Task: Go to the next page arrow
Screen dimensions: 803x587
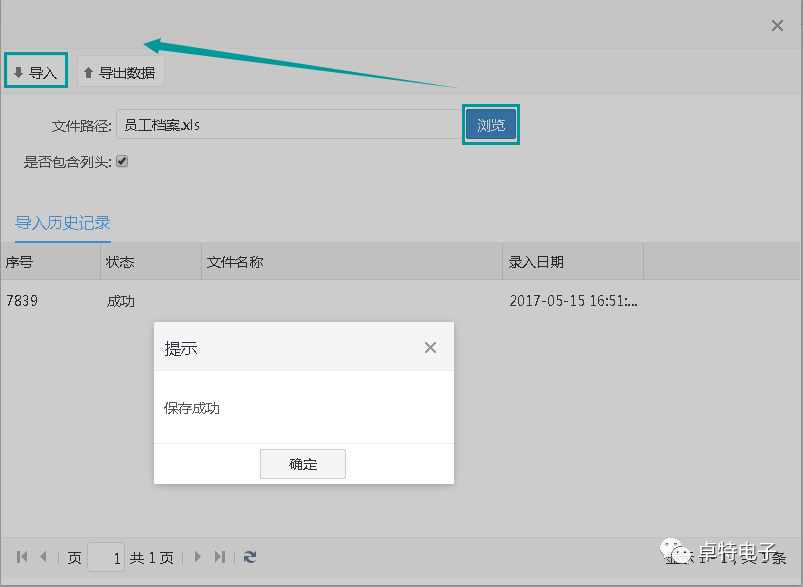Action: click(198, 557)
